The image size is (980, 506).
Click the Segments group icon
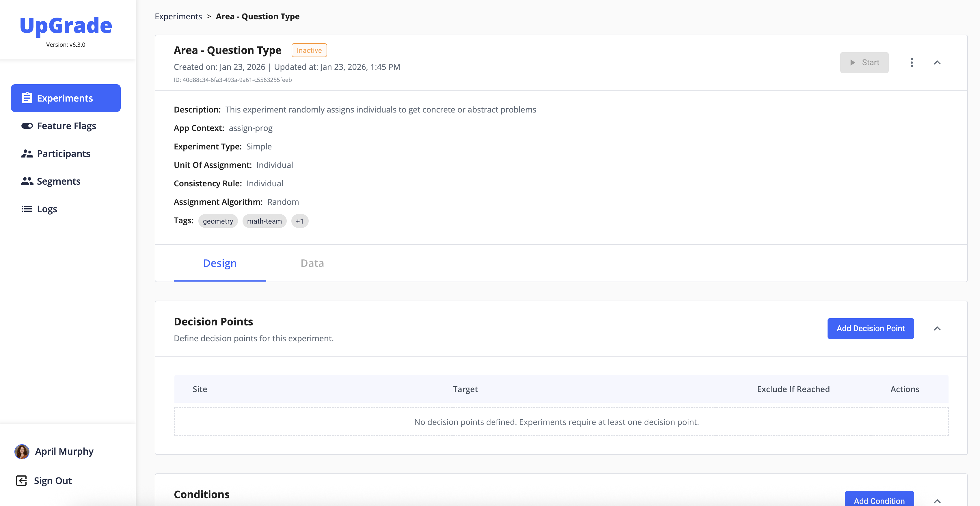27,181
